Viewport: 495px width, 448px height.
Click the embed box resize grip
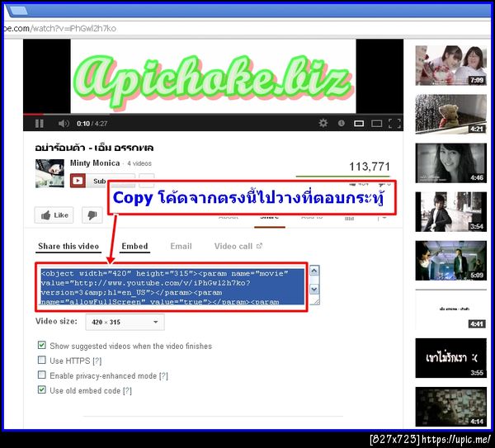click(315, 301)
